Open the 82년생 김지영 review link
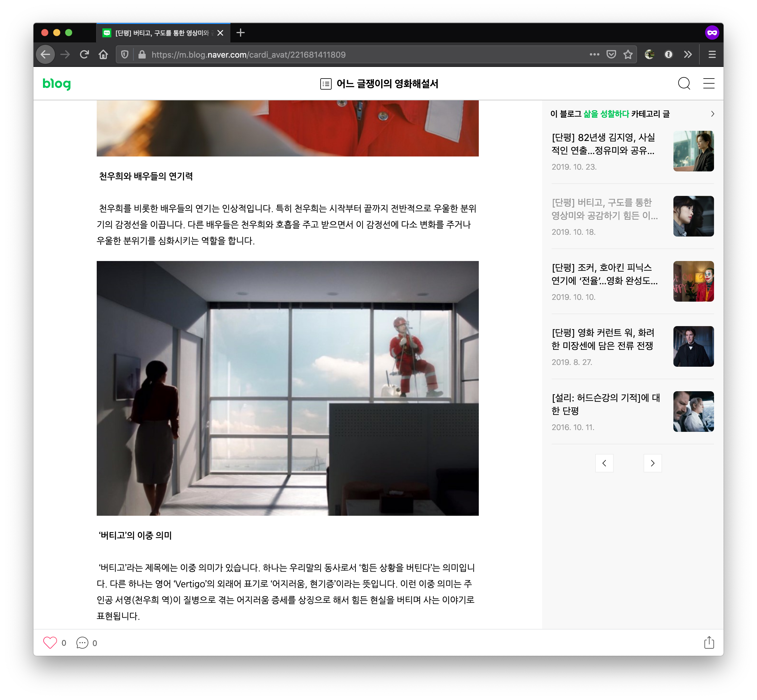Image resolution: width=757 pixels, height=700 pixels. coord(603,144)
